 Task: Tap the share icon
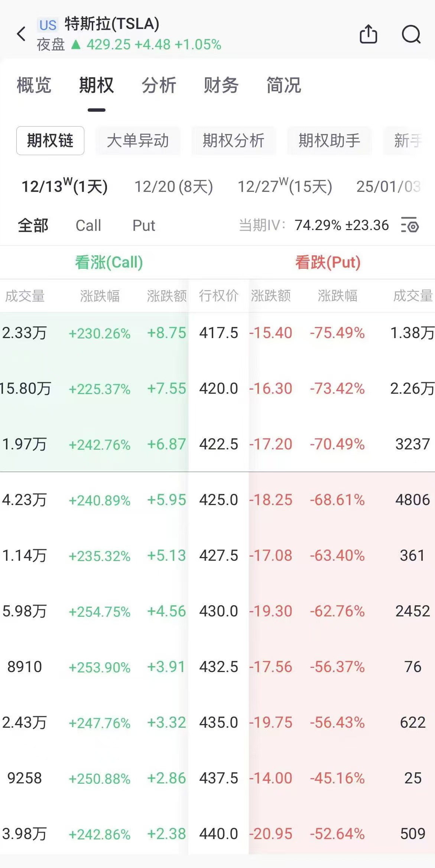[x=368, y=35]
